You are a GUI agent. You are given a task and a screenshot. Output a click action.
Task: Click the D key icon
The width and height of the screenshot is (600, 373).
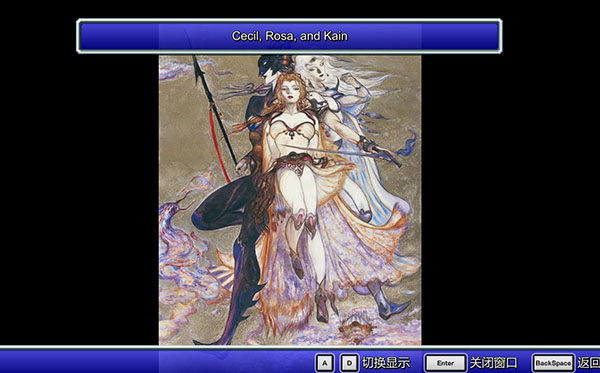coord(349,363)
